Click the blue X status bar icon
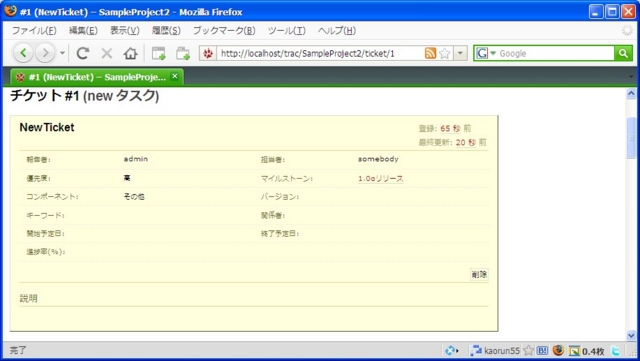 click(x=451, y=350)
